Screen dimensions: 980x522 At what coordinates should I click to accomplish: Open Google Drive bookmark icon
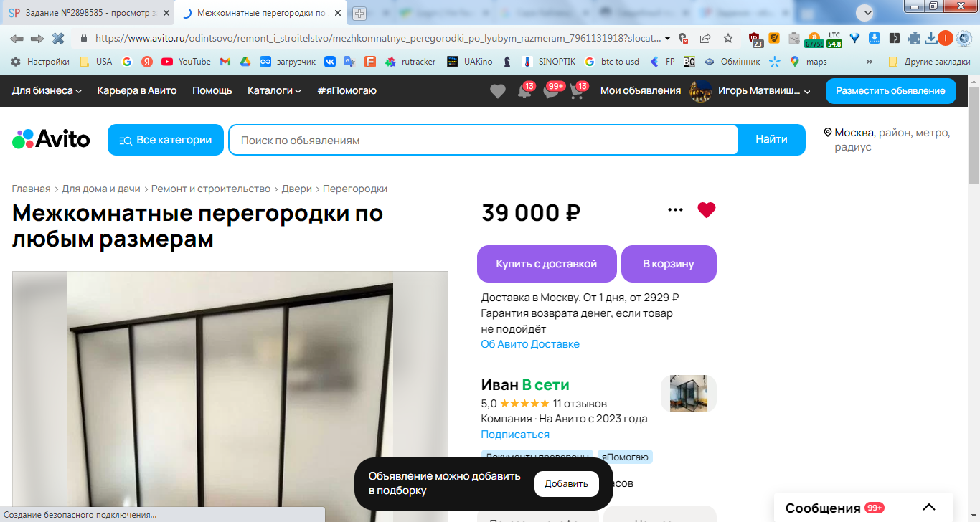tap(245, 62)
